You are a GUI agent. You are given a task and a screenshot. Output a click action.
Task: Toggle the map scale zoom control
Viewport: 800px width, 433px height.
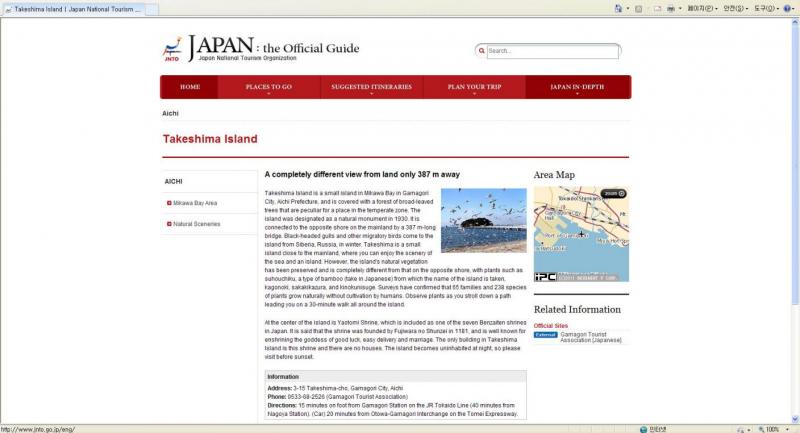coord(612,193)
